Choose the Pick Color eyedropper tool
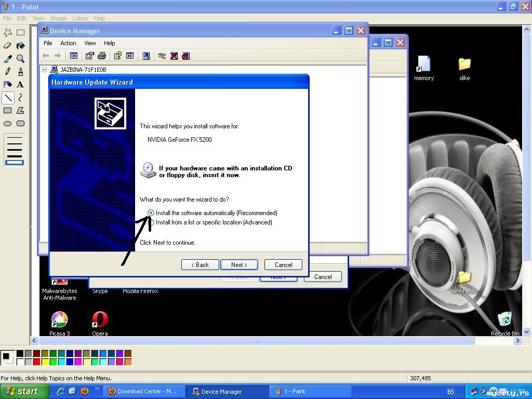 click(x=8, y=59)
